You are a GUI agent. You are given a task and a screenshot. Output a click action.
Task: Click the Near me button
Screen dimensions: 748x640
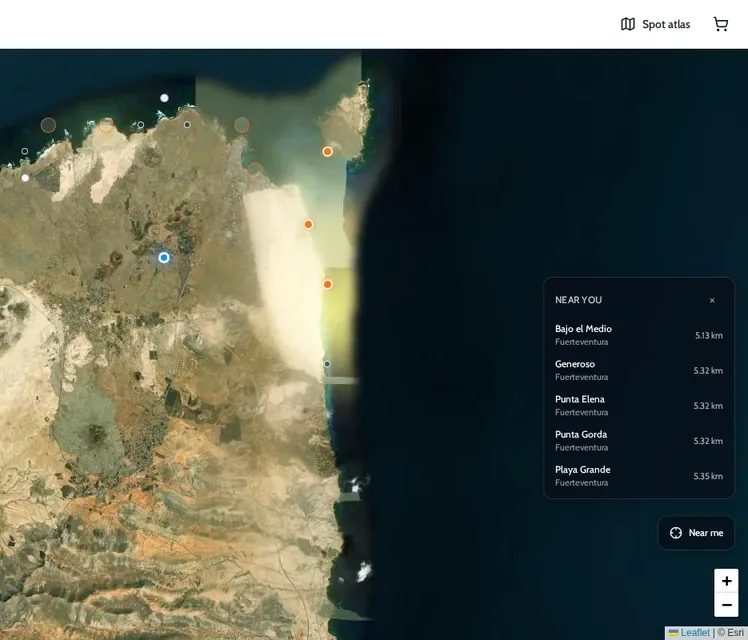coord(696,533)
